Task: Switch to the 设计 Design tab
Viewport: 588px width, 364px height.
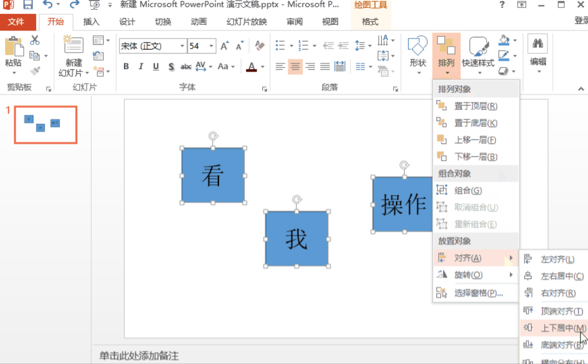Action: click(x=127, y=22)
